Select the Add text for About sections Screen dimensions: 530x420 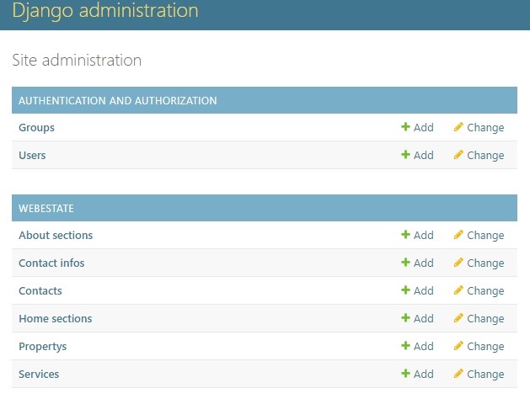pos(424,235)
